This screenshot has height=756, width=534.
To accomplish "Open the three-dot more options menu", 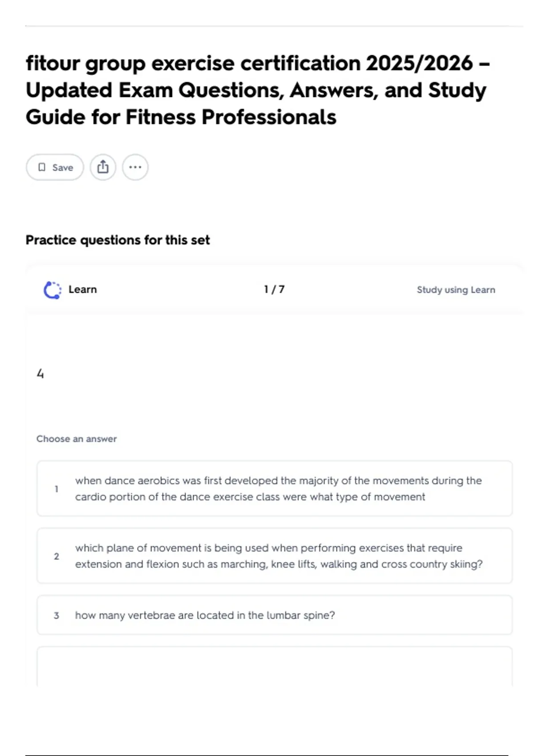I will 135,167.
